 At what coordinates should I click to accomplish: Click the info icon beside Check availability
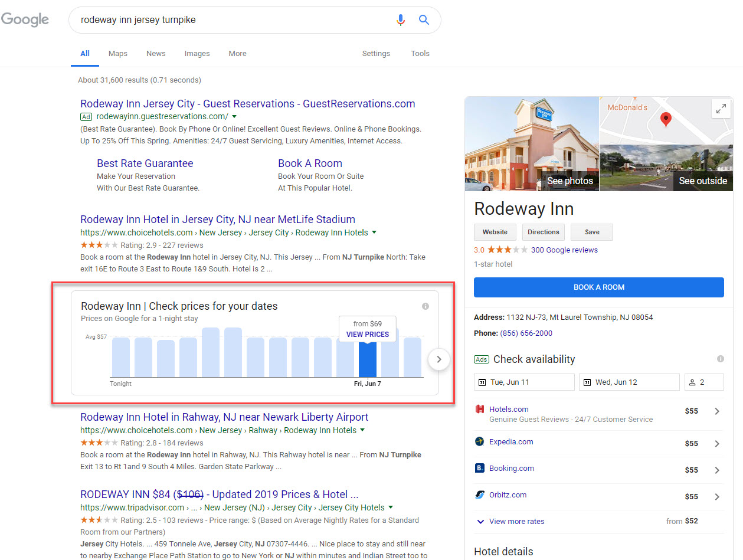[x=720, y=359]
